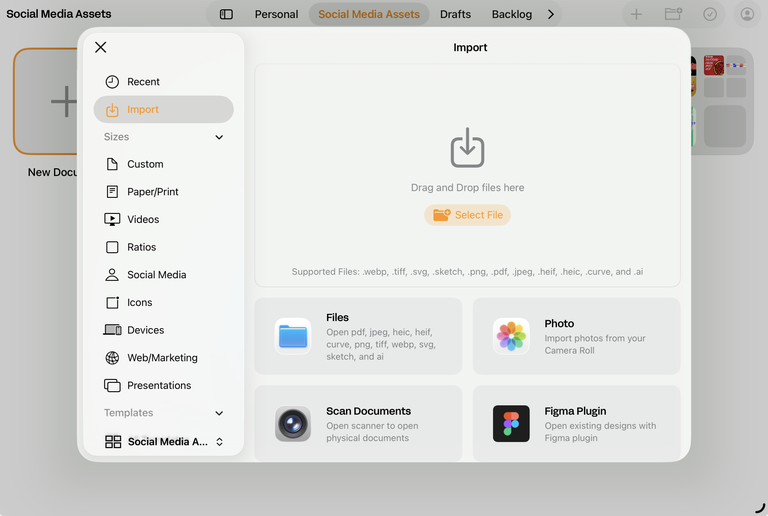Click the Photos app flower icon

point(511,336)
